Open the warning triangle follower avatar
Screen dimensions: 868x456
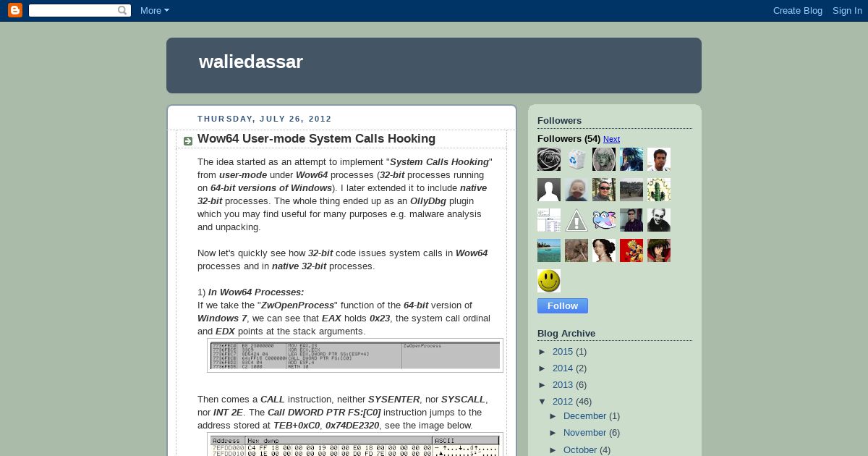pyautogui.click(x=576, y=220)
